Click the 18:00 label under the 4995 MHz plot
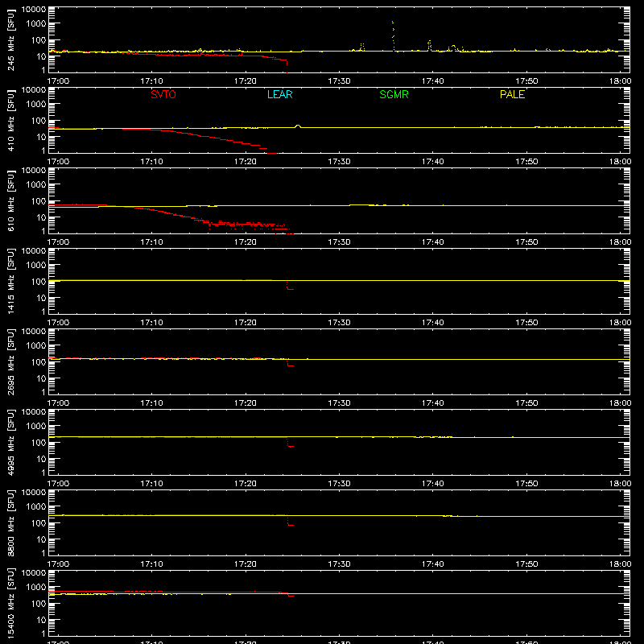This screenshot has height=644, width=644. 620,484
